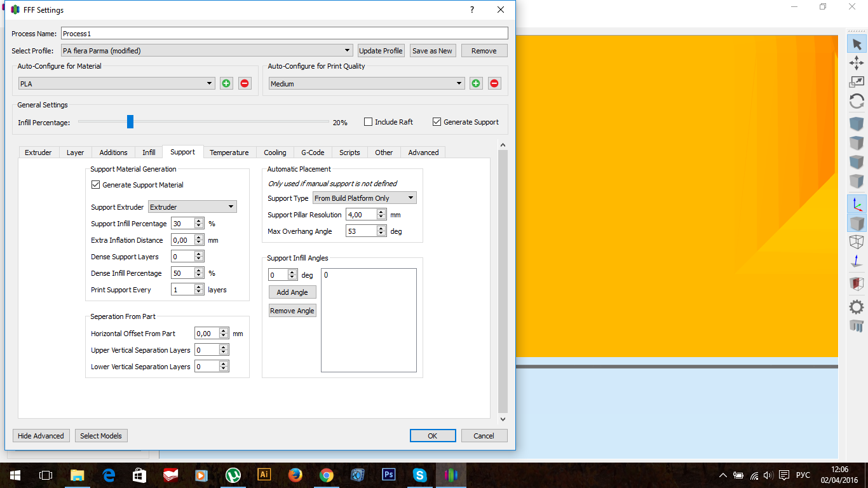Screen dimensions: 868x488
Task: Open the Select Profile dropdown
Action: (207, 51)
